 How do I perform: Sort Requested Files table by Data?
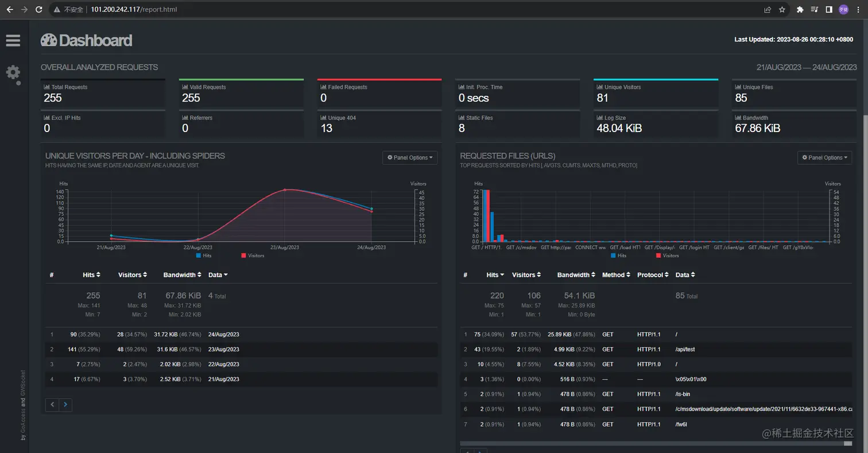click(685, 275)
